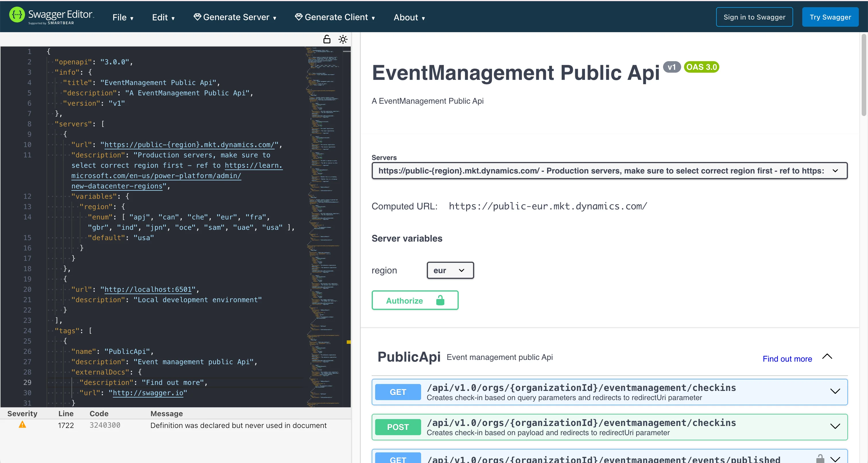Click the GET method badge for checkins

[x=398, y=392]
